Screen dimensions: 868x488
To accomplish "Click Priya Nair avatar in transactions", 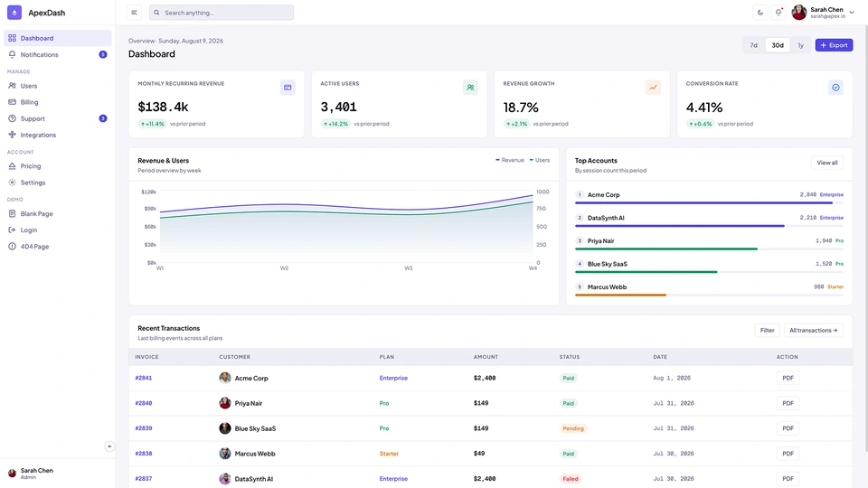I will click(x=225, y=403).
